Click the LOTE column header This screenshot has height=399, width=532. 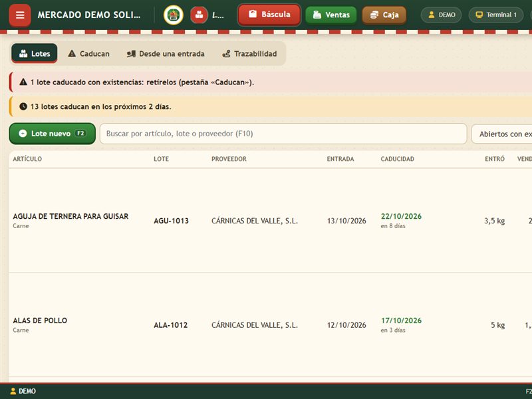(x=161, y=159)
